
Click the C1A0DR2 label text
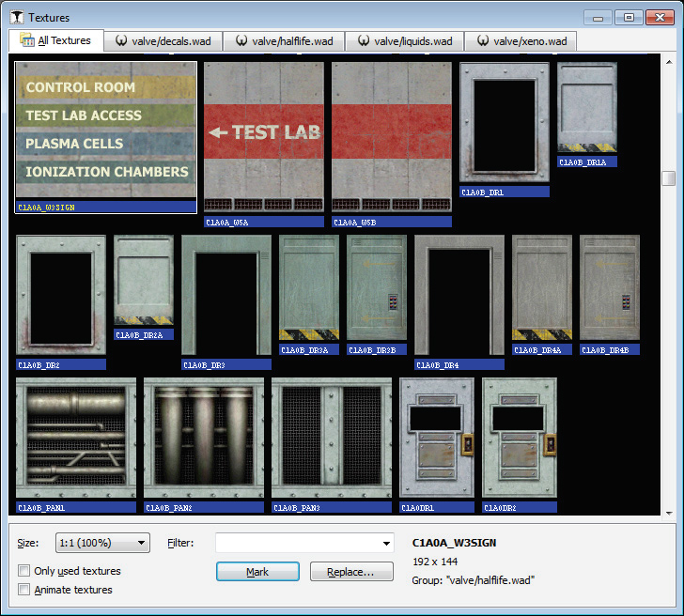click(500, 508)
